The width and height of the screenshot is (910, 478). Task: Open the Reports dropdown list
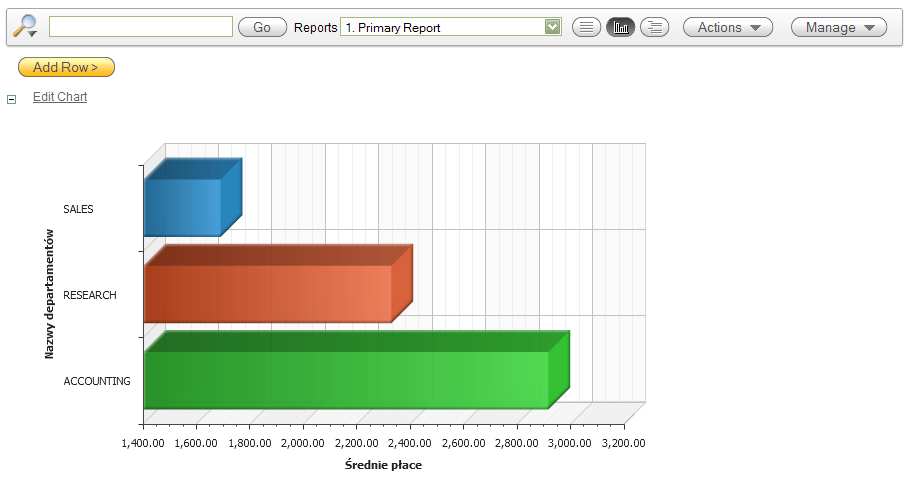tap(450, 27)
